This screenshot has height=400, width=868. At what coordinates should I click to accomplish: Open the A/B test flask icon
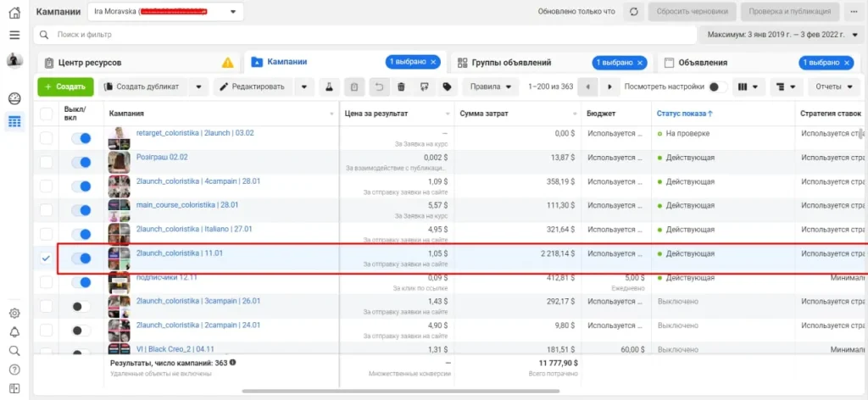[329, 86]
